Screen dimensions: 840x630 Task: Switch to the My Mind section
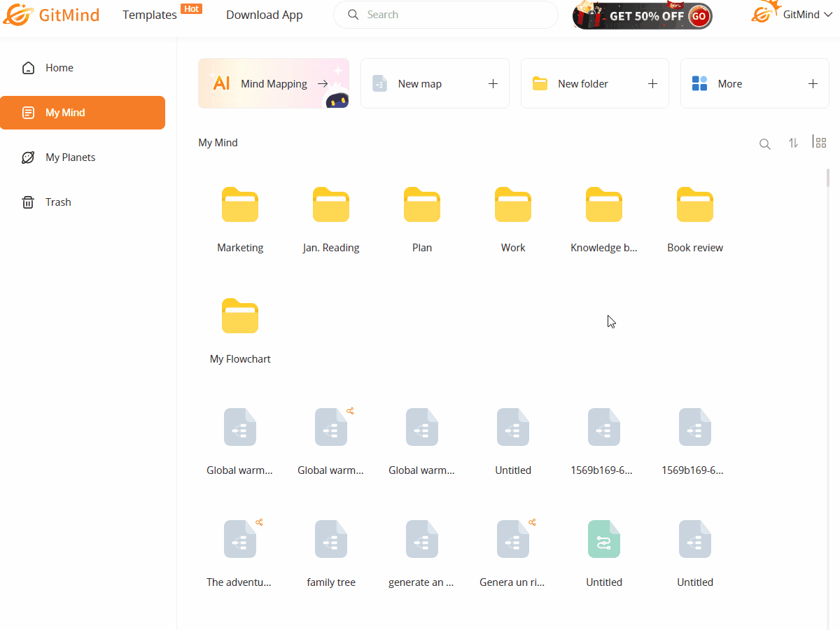[x=83, y=112]
